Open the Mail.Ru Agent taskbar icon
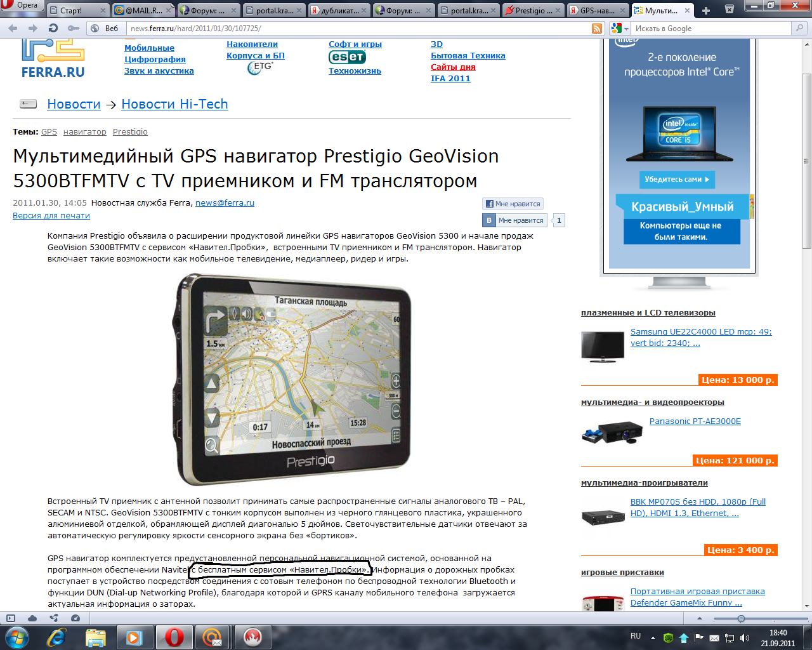 point(213,637)
